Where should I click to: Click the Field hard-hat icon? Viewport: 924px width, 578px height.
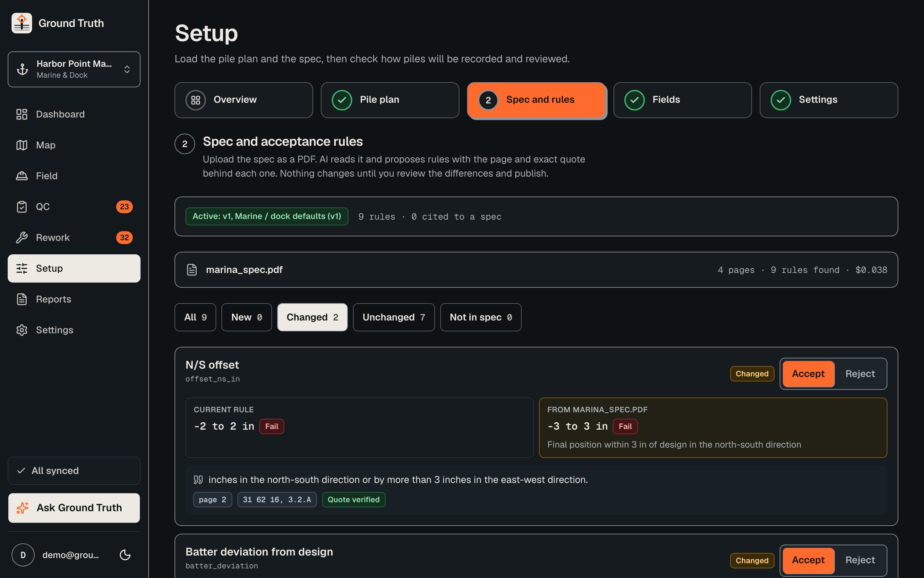point(22,176)
